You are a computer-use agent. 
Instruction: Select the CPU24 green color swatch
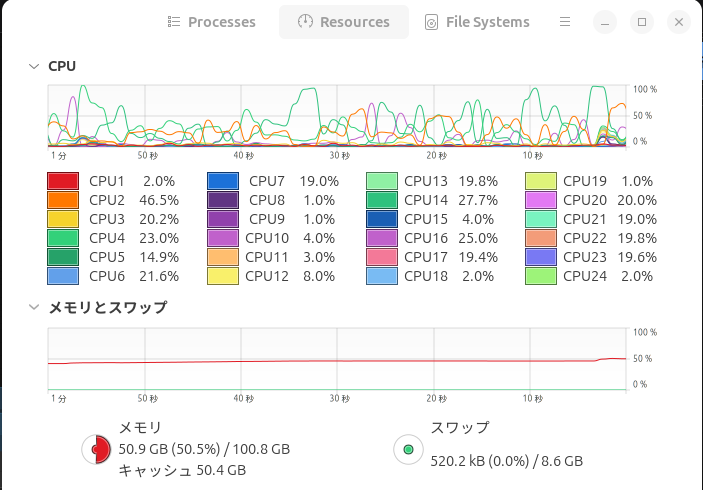click(541, 276)
